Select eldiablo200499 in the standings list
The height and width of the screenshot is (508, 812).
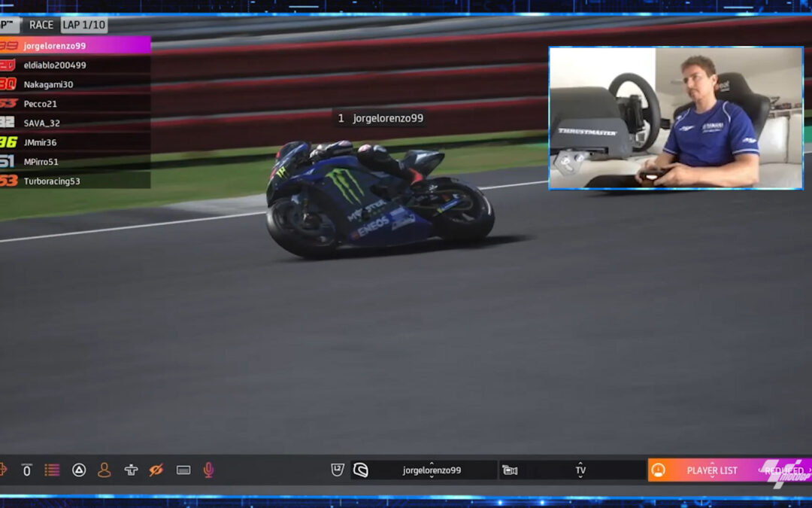pyautogui.click(x=75, y=65)
